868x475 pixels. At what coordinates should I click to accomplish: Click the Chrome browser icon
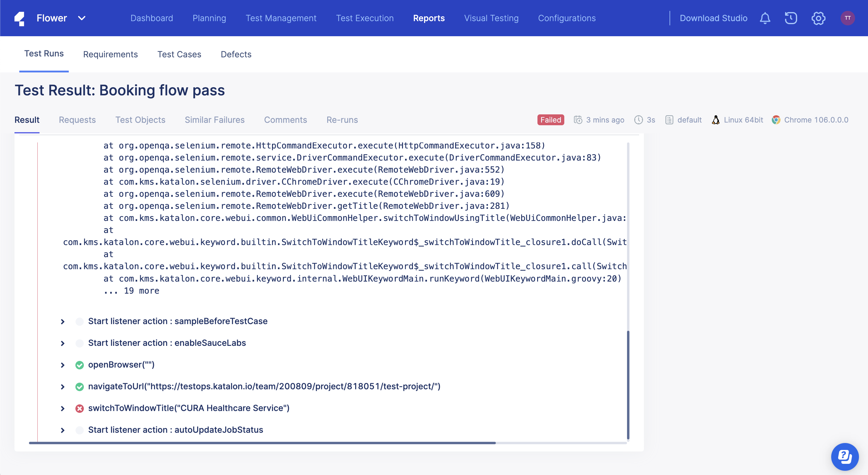point(776,120)
